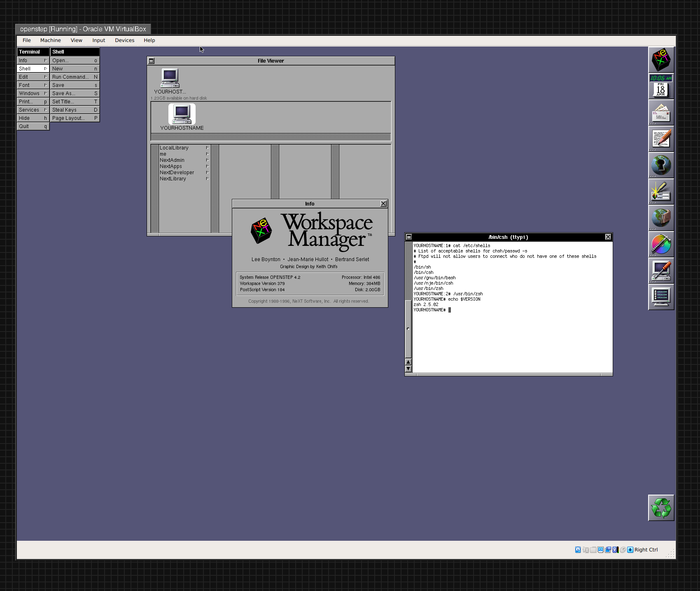Click the File Viewer horizontal path scrollbar
The height and width of the screenshot is (591, 700).
[271, 137]
